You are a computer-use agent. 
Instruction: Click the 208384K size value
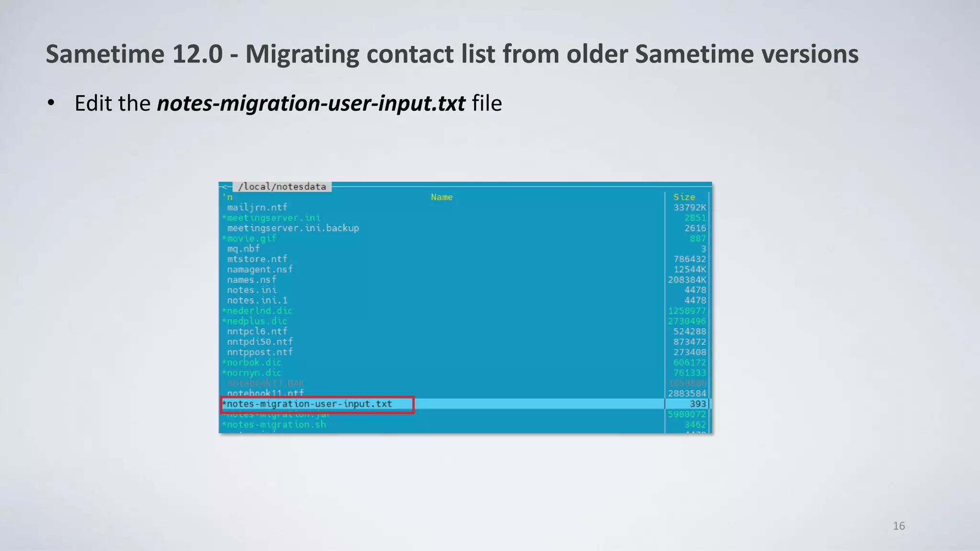point(687,280)
